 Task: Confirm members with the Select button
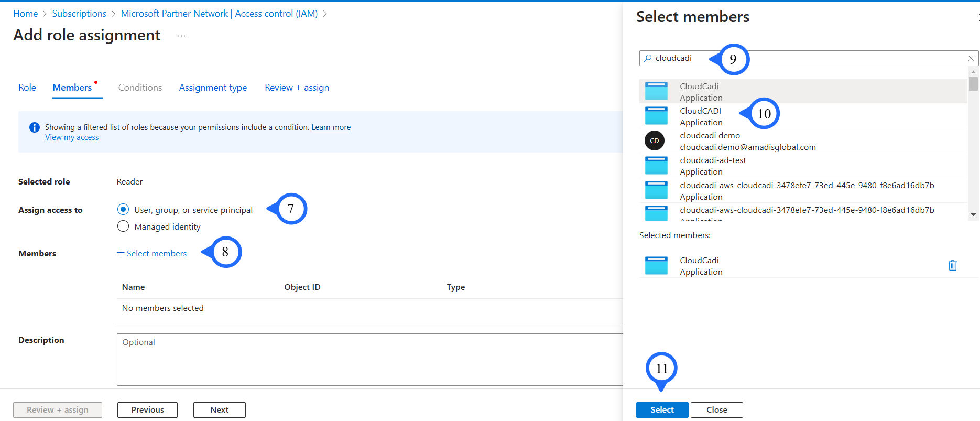click(662, 410)
